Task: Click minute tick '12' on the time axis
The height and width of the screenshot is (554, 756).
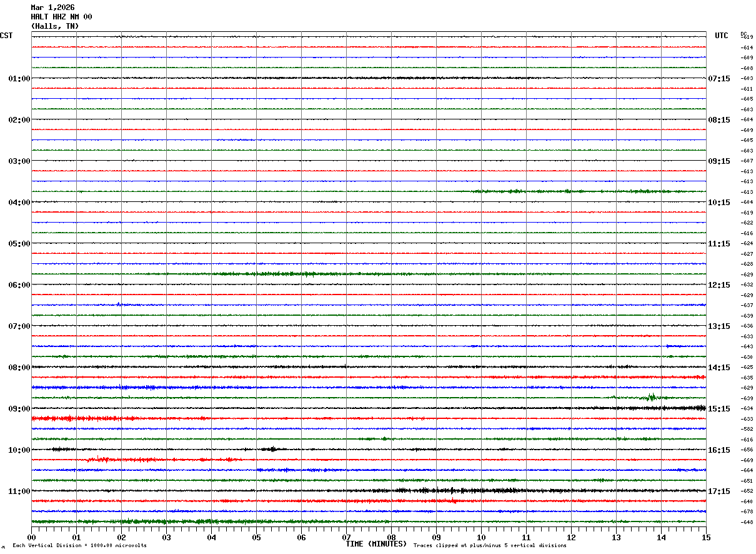Action: point(571,537)
